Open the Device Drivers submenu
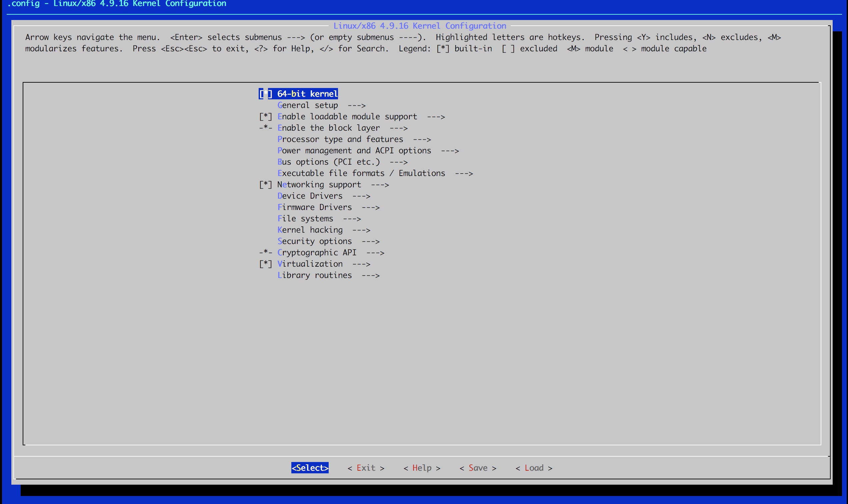The image size is (848, 504). pyautogui.click(x=324, y=196)
